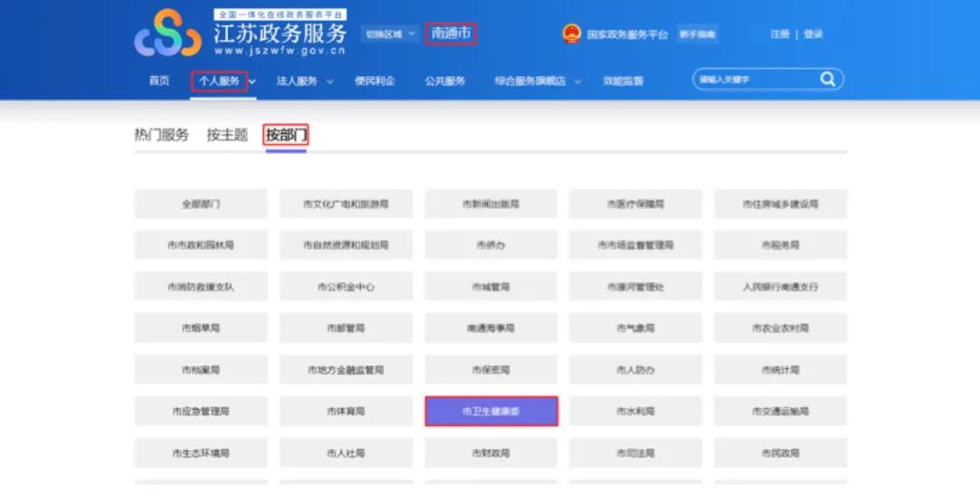The height and width of the screenshot is (499, 980).
Task: Click the 市医疗保障局 department button
Action: (x=635, y=204)
